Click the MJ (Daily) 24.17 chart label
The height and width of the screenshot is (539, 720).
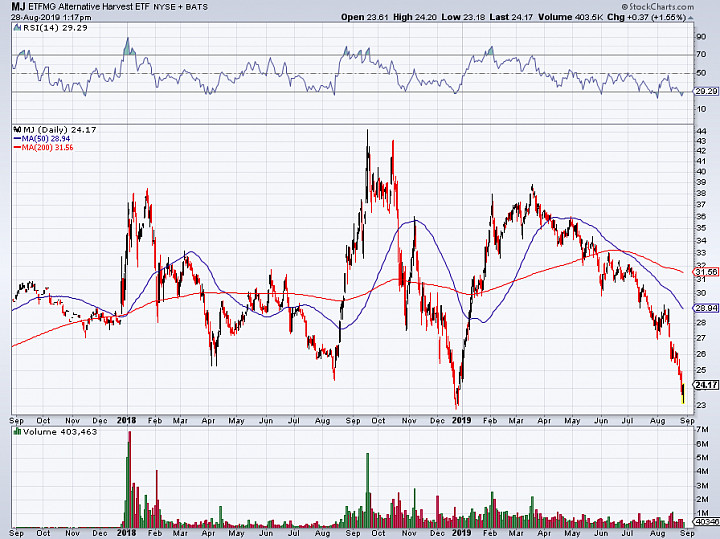(x=60, y=129)
